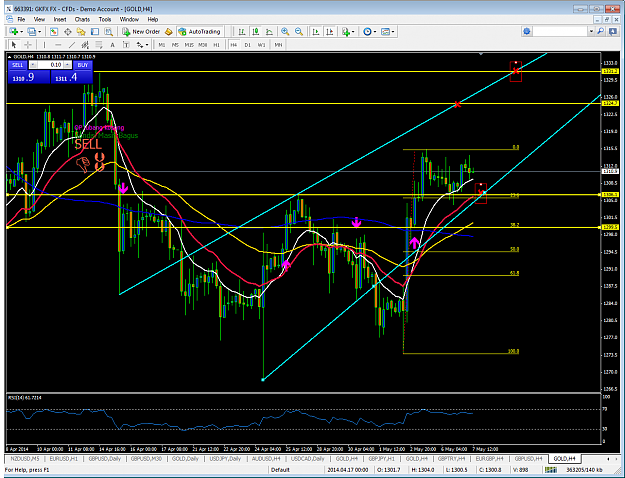Click the connection status bars icon
This screenshot has height=478, width=625.
click(x=550, y=470)
